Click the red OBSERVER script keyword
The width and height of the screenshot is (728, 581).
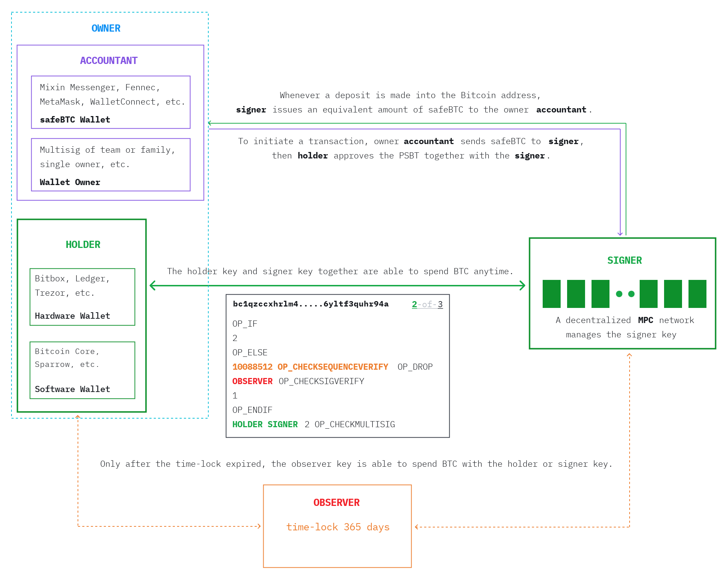click(252, 381)
